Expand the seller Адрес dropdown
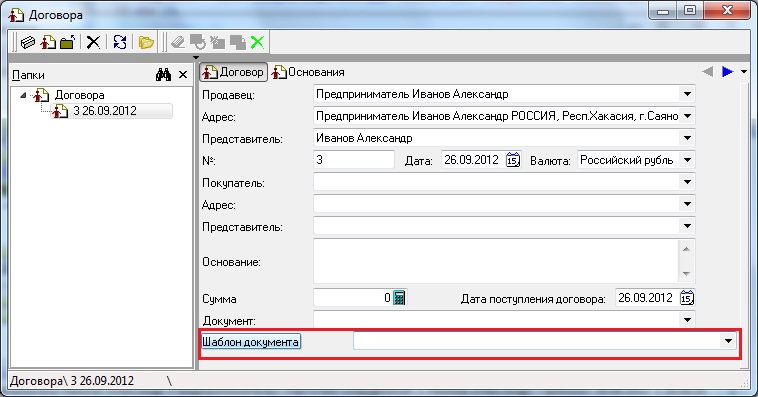 687,116
